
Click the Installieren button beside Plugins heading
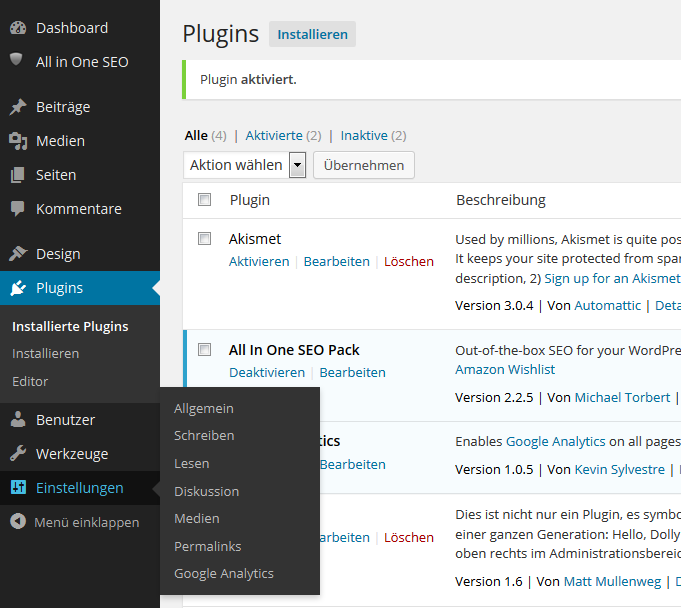(x=312, y=34)
